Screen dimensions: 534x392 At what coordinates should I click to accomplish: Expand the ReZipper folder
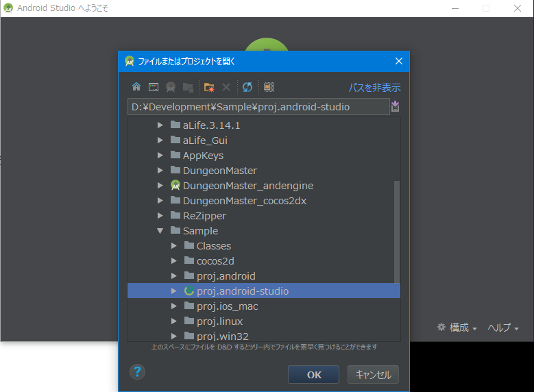(160, 216)
